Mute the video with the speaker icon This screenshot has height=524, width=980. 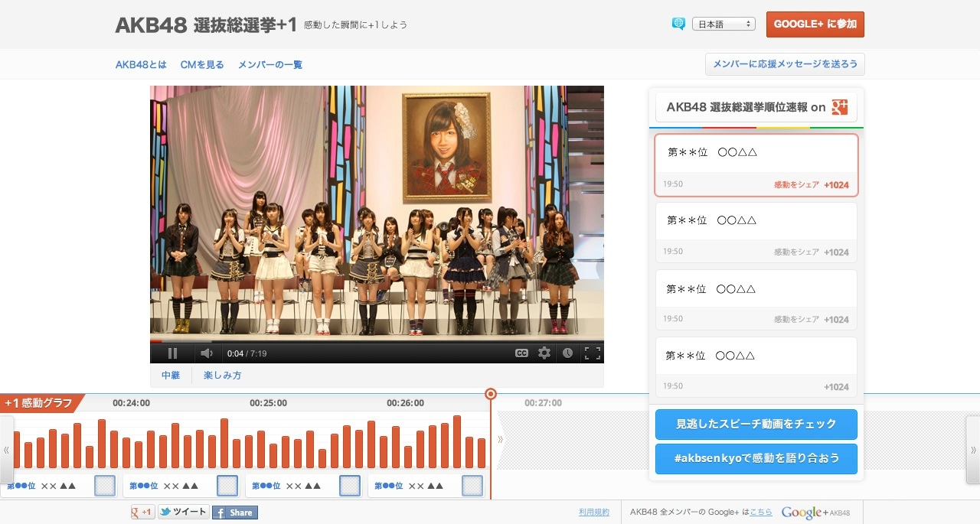tap(206, 353)
